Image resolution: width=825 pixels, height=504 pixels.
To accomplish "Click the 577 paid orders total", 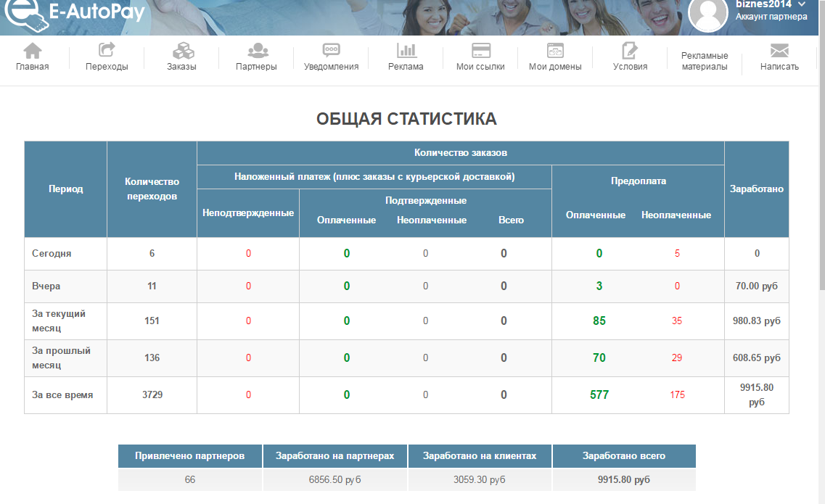I will pos(599,395).
